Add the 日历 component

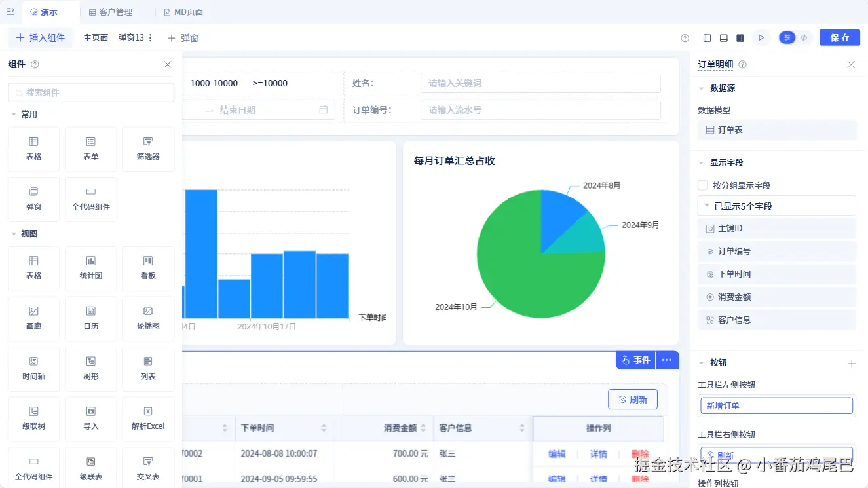tap(91, 319)
